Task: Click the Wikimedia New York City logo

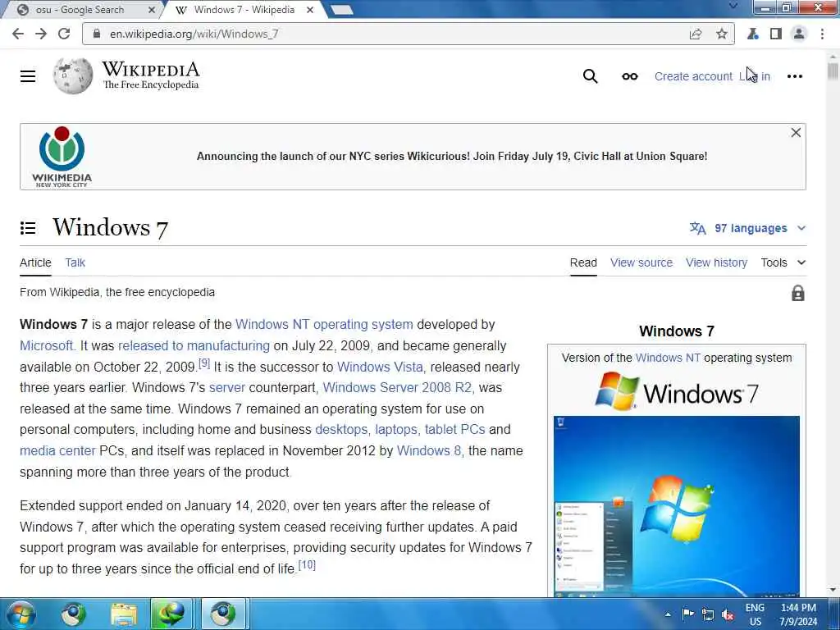Action: (62, 157)
